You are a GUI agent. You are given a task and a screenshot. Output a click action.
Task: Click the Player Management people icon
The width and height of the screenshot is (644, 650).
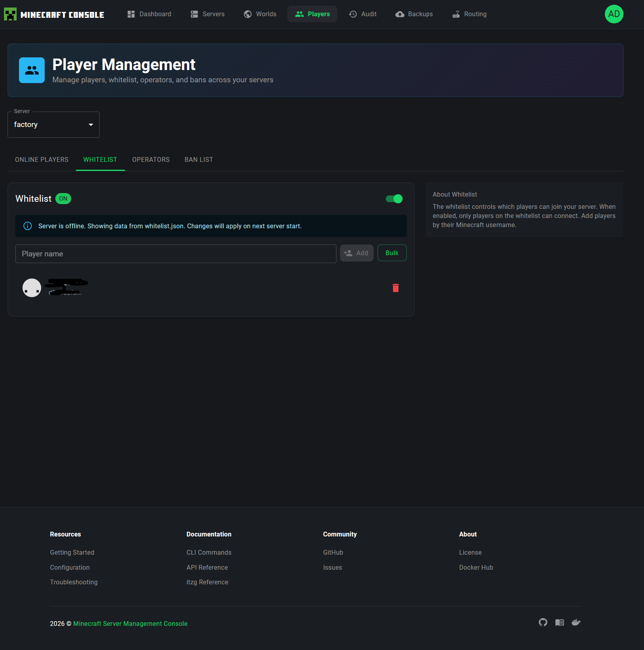click(x=32, y=70)
